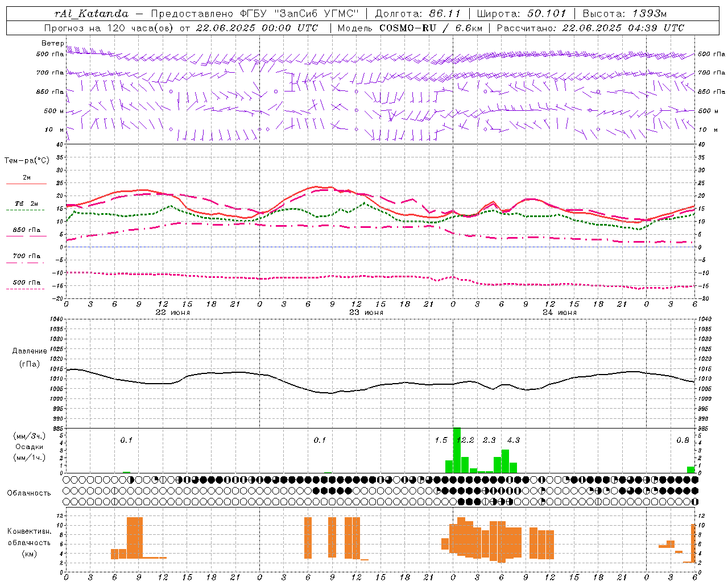Screen dimensions: 728x582
Task: Click the Тем-ра(°C) panel label
Action: pyautogui.click(x=27, y=161)
